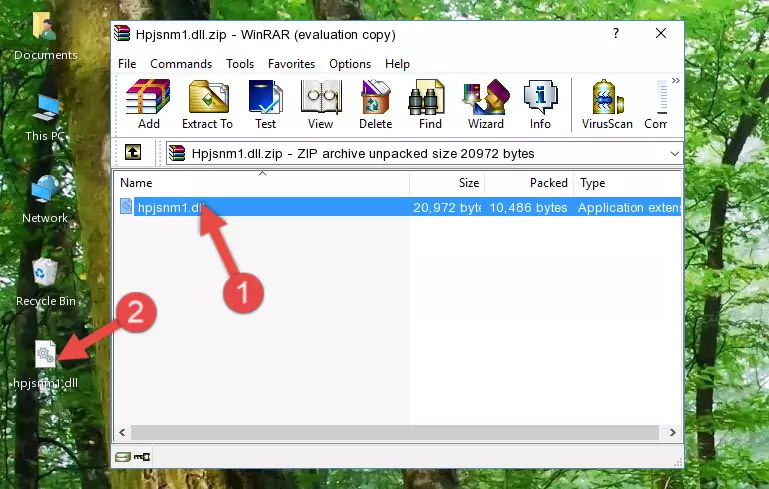Select the hpjsnm1.dll desktop file

[x=45, y=365]
